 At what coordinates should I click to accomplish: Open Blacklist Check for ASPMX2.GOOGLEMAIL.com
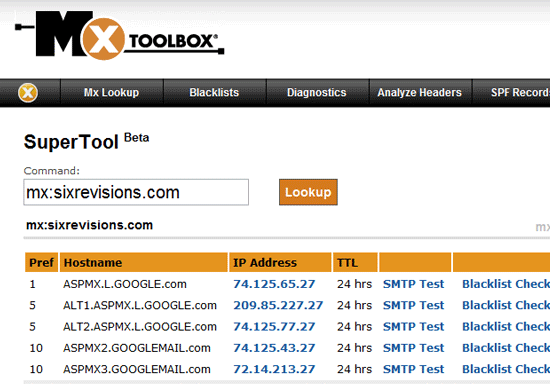coord(506,348)
